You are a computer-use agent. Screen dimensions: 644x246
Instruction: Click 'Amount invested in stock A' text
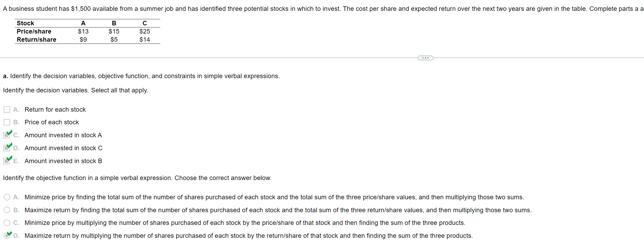[63, 135]
